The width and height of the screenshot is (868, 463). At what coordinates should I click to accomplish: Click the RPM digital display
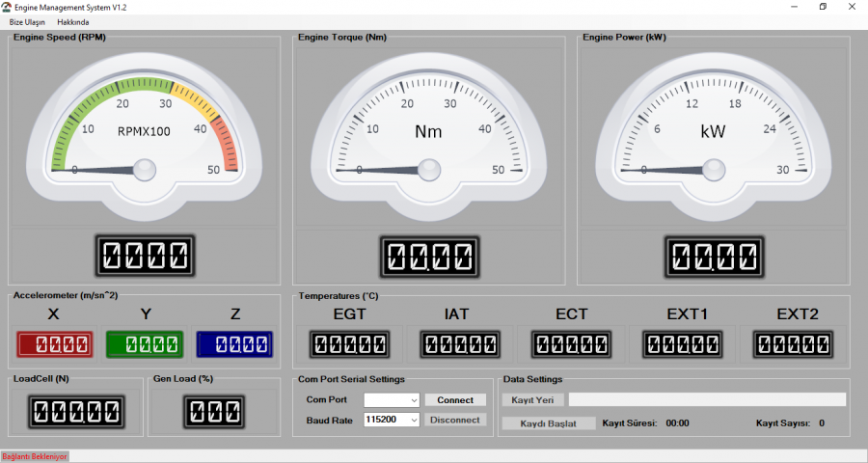145,256
